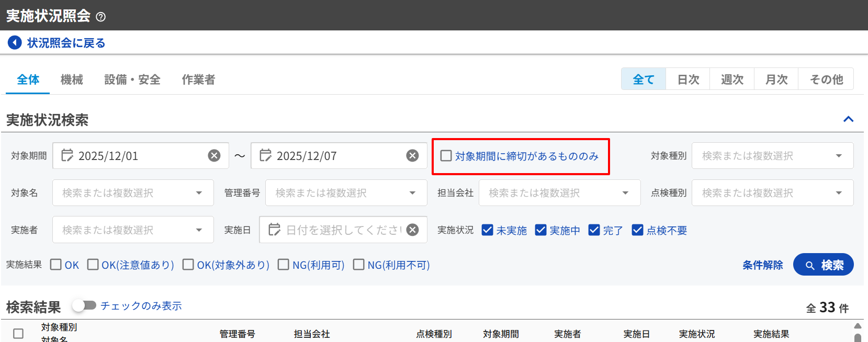Open calendar icon of end date field
This screenshot has width=868, height=342.
point(265,156)
